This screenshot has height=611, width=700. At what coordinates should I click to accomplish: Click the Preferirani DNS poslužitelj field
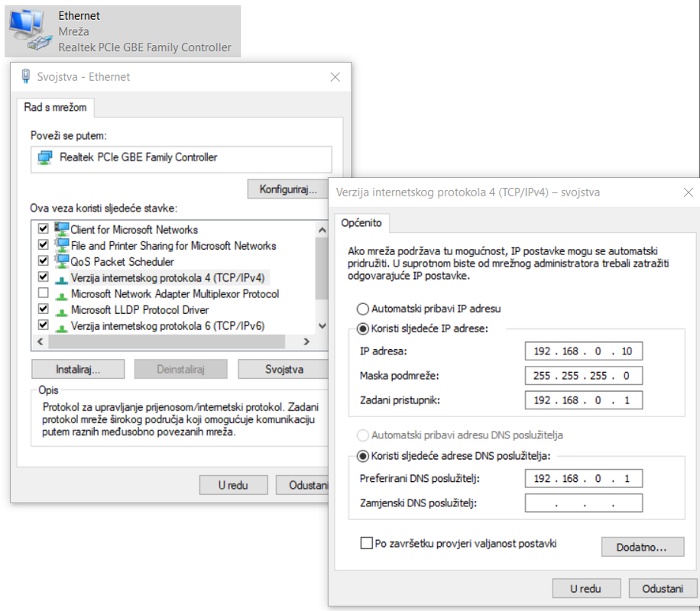[x=584, y=478]
